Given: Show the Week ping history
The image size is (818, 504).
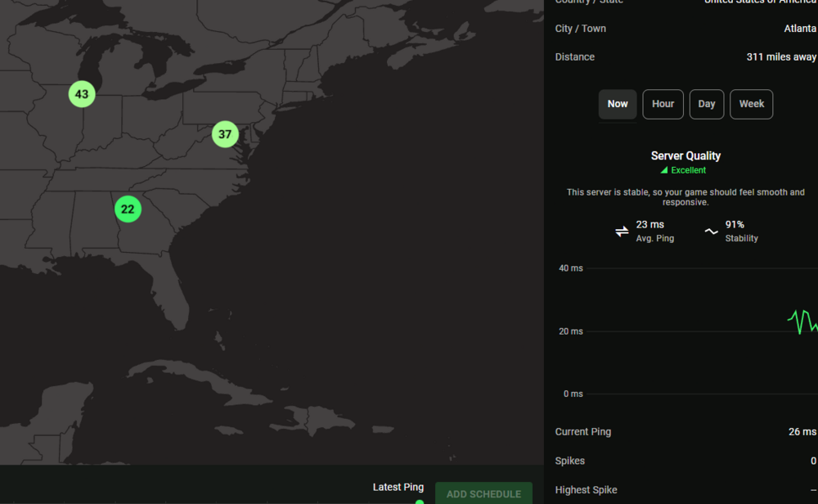Looking at the screenshot, I should tap(751, 104).
